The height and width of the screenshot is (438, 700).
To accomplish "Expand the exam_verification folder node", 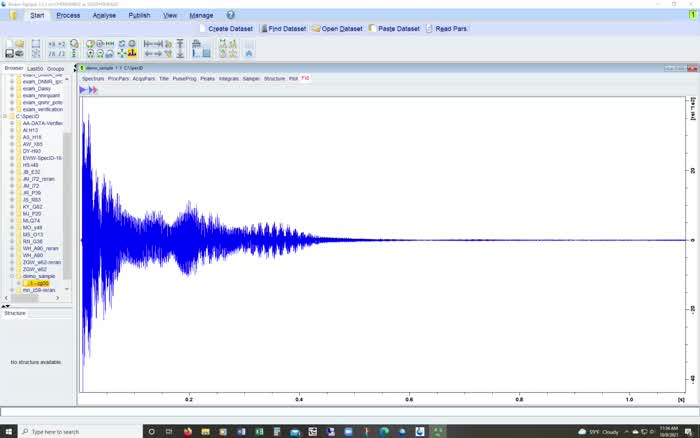I will click(12, 109).
